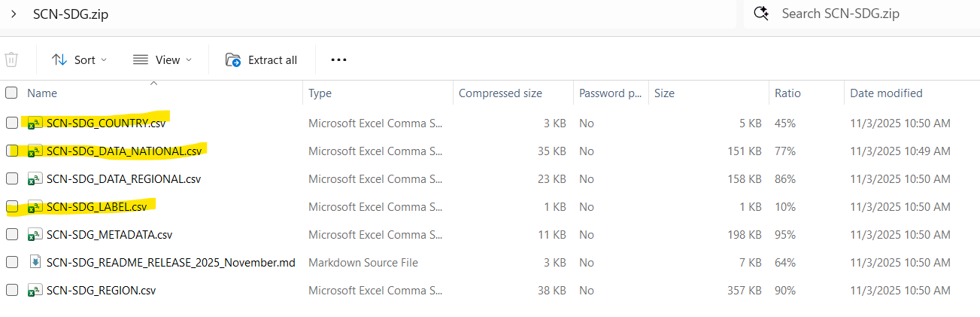The image size is (980, 317).
Task: Click the delete trash can icon
Action: (11, 60)
